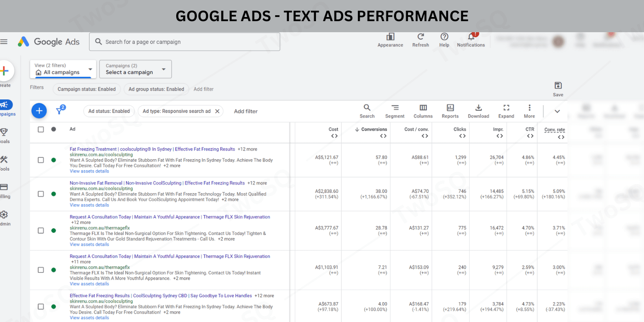Tick the select-all checkbox in table header

pos(41,129)
